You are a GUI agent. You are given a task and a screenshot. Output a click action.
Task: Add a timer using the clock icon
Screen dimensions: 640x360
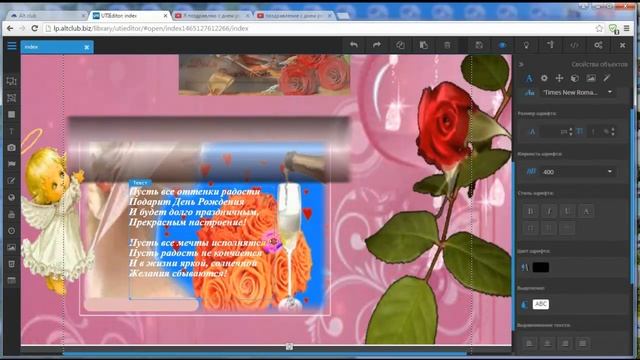tap(11, 231)
